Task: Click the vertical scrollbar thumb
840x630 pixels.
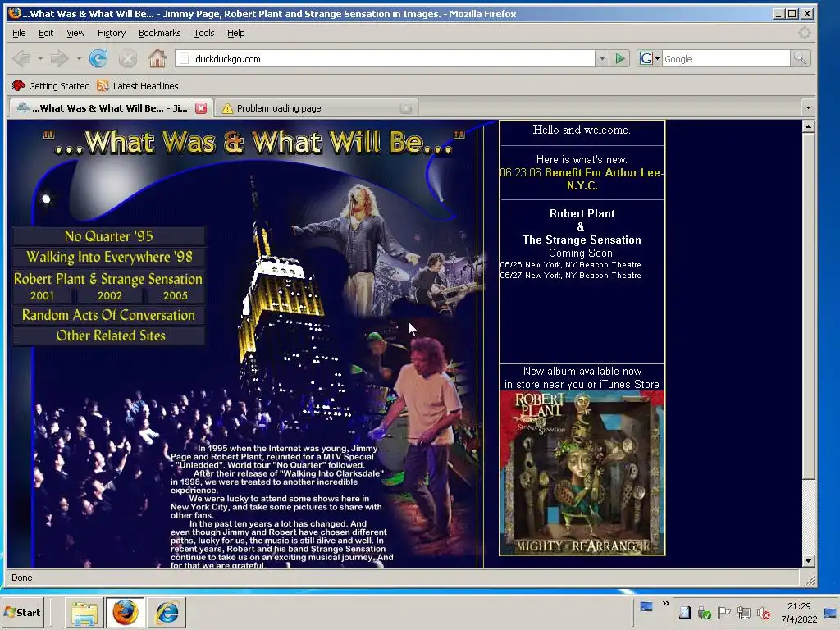Action: (808, 307)
